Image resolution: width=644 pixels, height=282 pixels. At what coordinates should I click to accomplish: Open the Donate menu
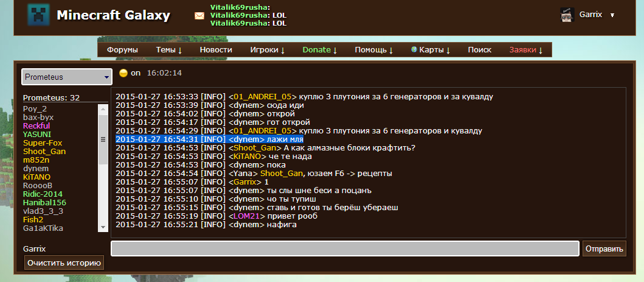pos(319,50)
